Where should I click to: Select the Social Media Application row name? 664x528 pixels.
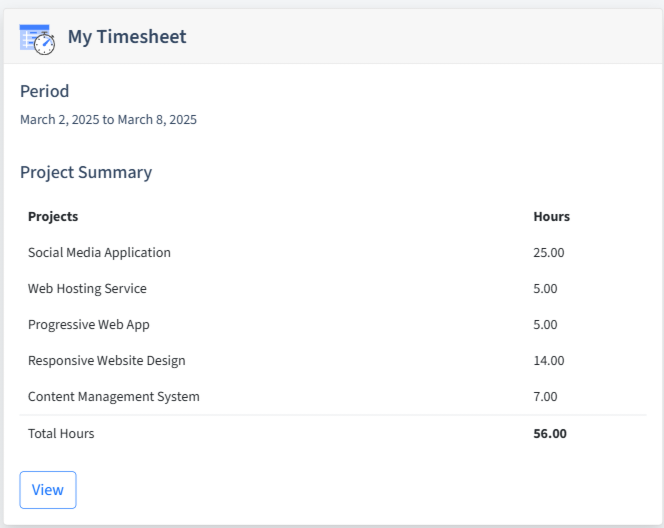point(99,253)
